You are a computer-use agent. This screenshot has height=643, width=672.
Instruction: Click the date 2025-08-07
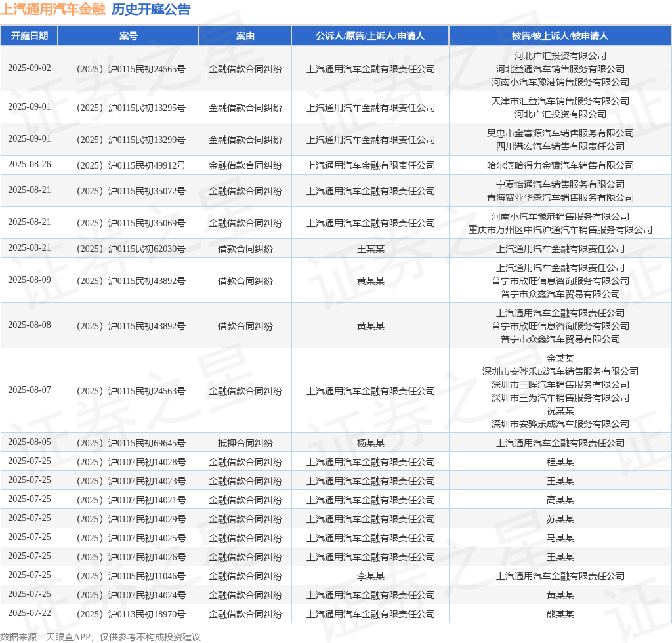(x=29, y=390)
